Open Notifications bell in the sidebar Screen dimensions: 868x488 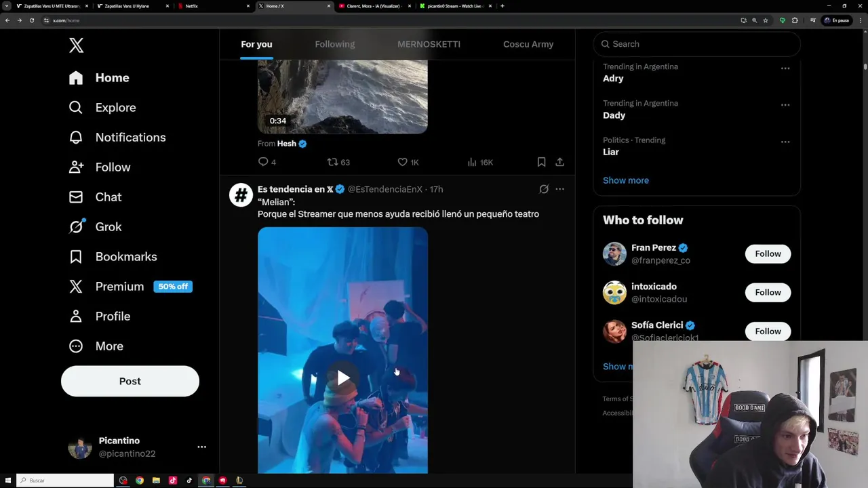pos(117,138)
